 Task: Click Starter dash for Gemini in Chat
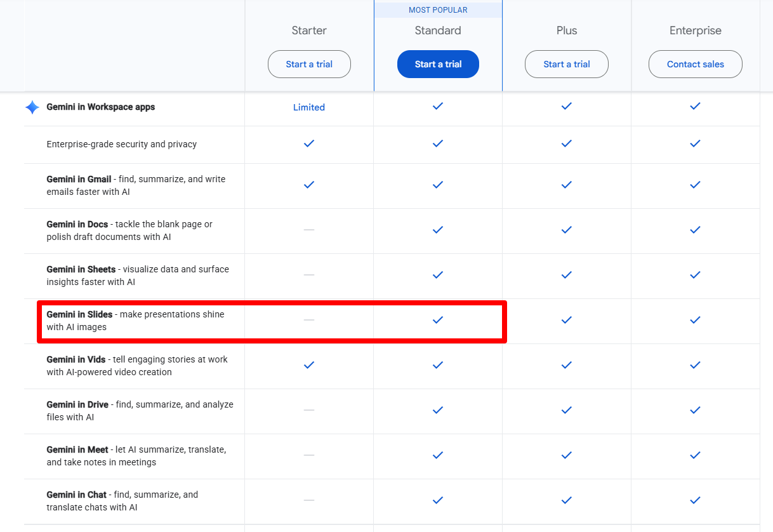click(x=309, y=500)
